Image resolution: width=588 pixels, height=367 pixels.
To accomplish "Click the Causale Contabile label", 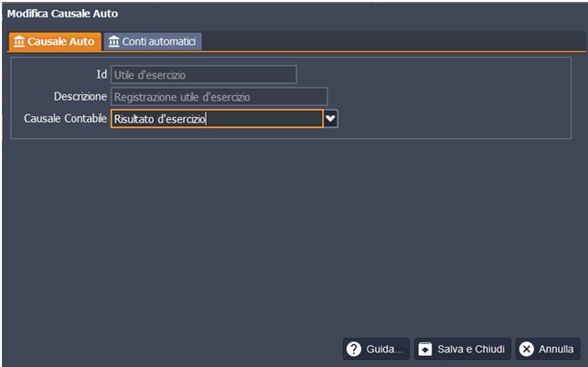I will 64,118.
